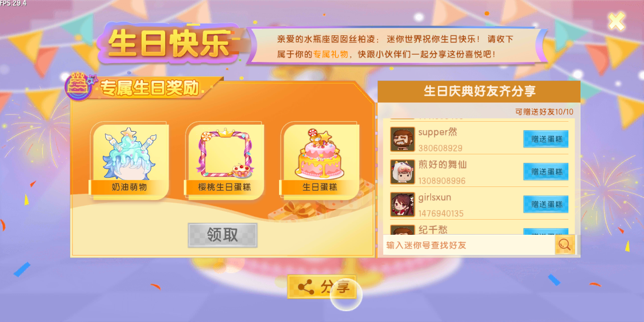Click the 领取 claim button
This screenshot has width=644, height=322.
tap(223, 235)
